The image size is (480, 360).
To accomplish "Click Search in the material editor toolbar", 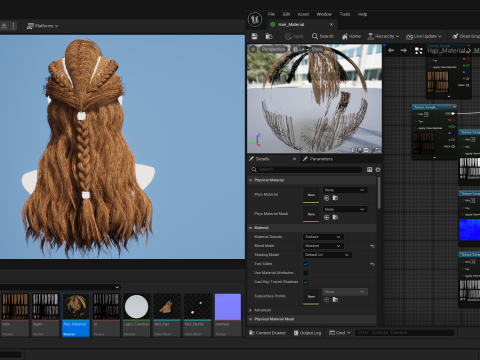I will pos(323,36).
